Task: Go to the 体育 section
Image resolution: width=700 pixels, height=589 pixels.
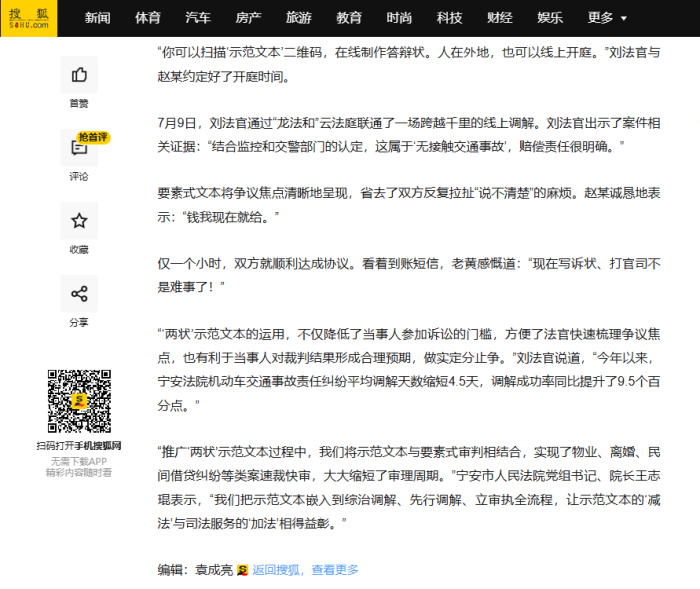Action: (x=148, y=18)
